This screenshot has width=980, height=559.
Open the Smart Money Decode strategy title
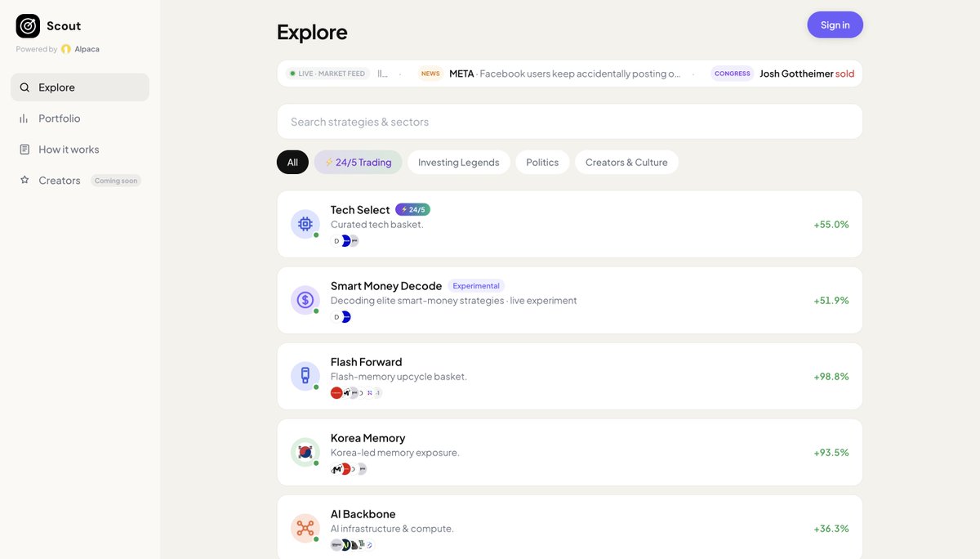pyautogui.click(x=386, y=286)
